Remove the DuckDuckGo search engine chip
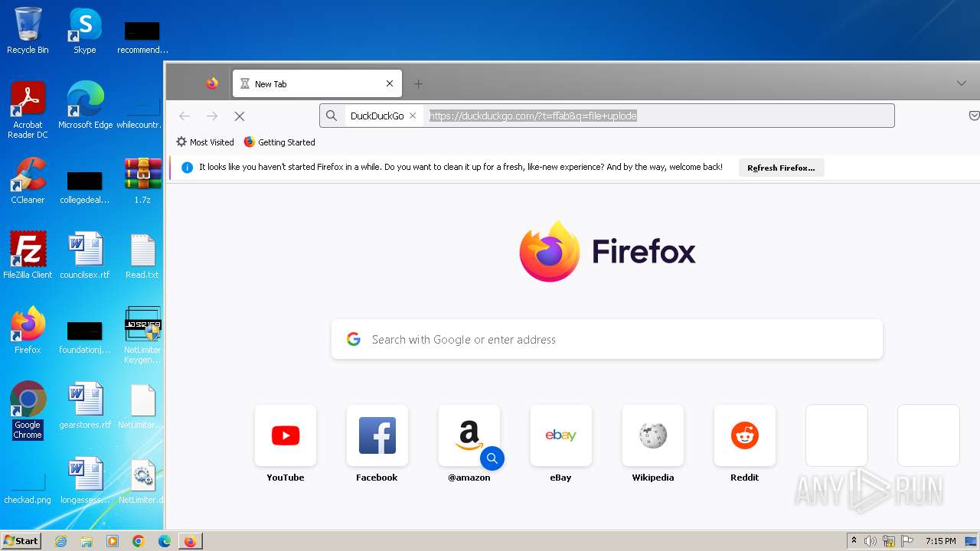 [x=413, y=116]
